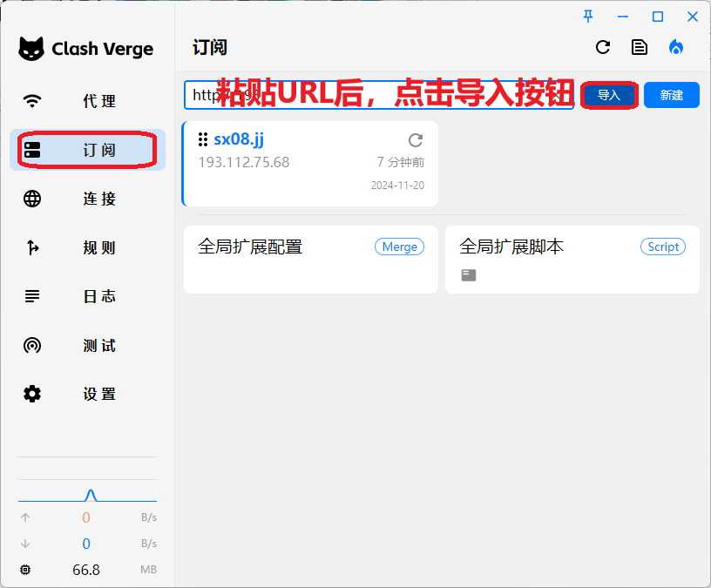The width and height of the screenshot is (711, 588).
Task: Click the Clash Verge cat logo
Action: coord(31,49)
